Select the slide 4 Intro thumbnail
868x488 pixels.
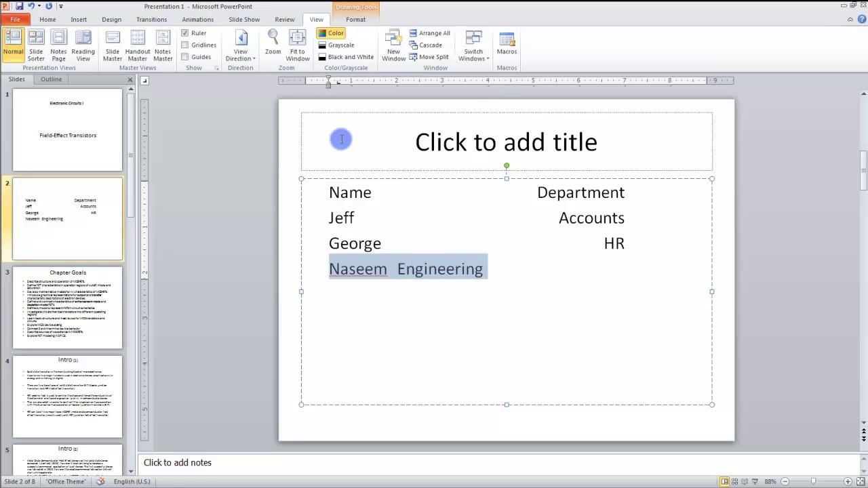click(68, 396)
